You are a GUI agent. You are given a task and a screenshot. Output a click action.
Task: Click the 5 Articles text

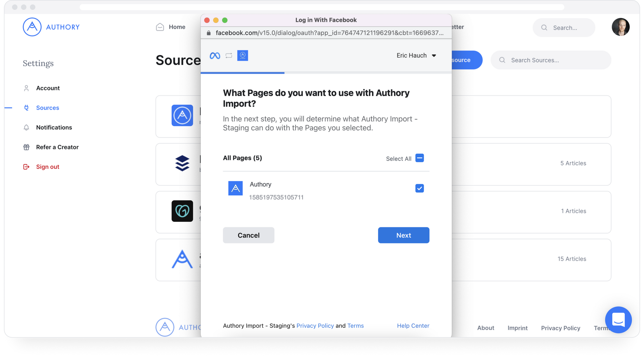pos(573,163)
